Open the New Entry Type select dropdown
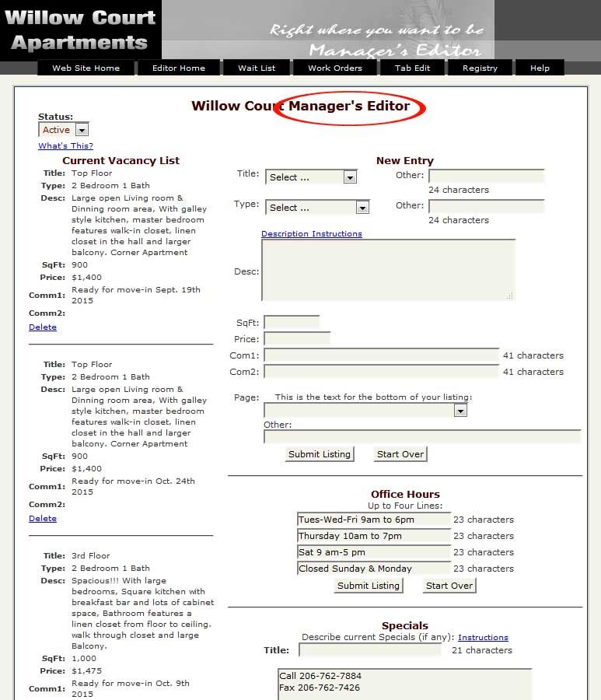 coord(317,208)
